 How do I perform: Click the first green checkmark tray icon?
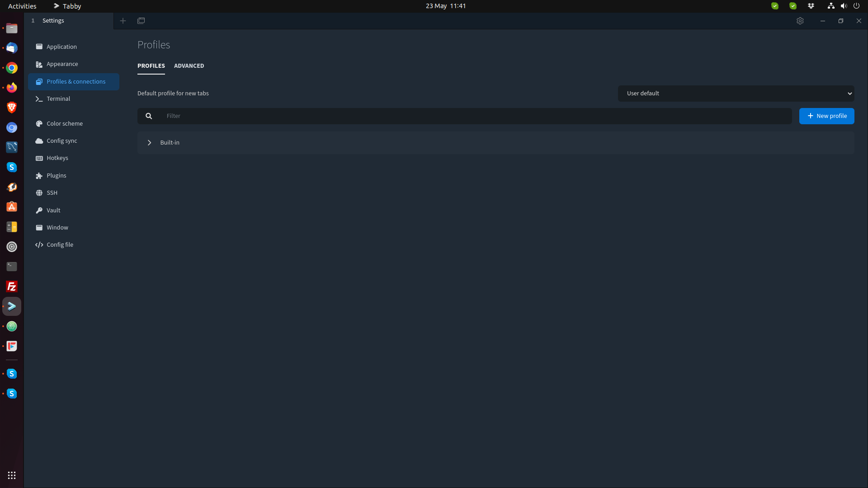click(775, 6)
